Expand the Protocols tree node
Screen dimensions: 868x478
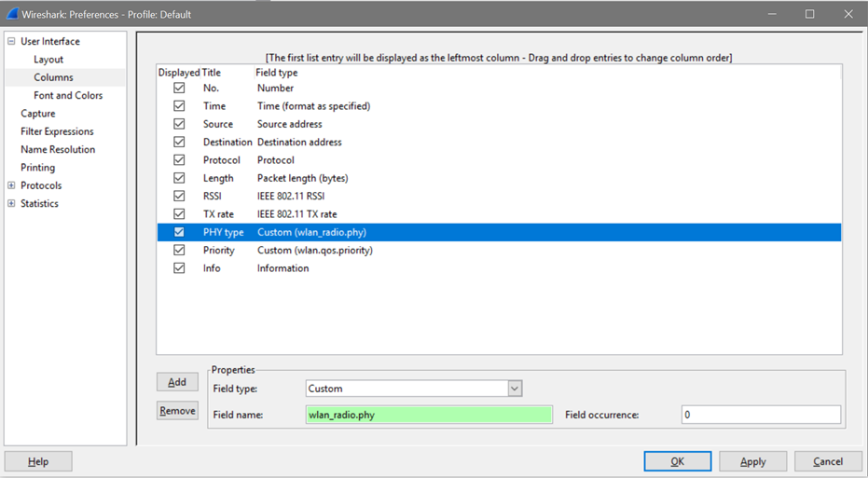11,185
